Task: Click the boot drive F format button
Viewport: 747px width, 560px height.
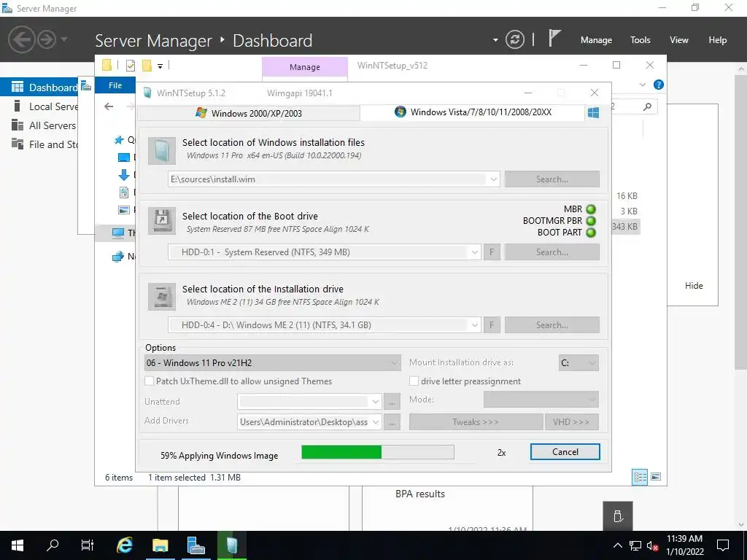Action: (x=492, y=252)
